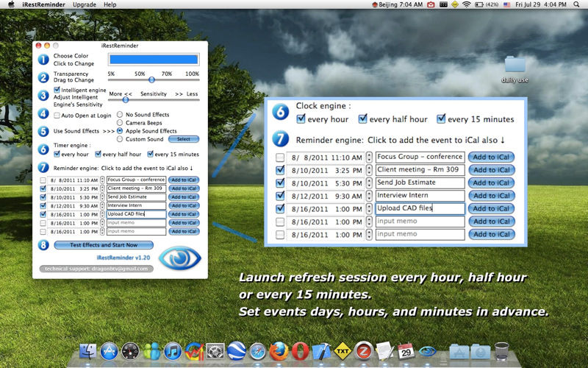
Task: Click the Wi-Fi status icon in menu bar
Action: (467, 4)
